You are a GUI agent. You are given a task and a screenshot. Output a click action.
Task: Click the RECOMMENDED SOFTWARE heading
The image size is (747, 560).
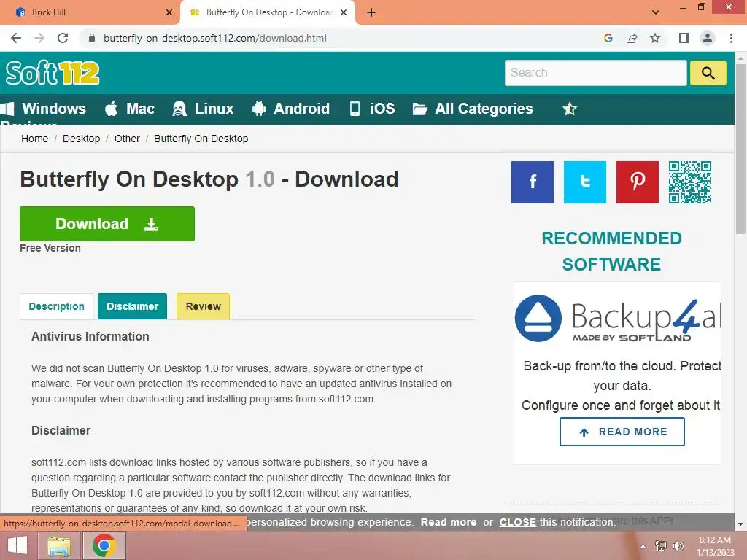pos(612,251)
